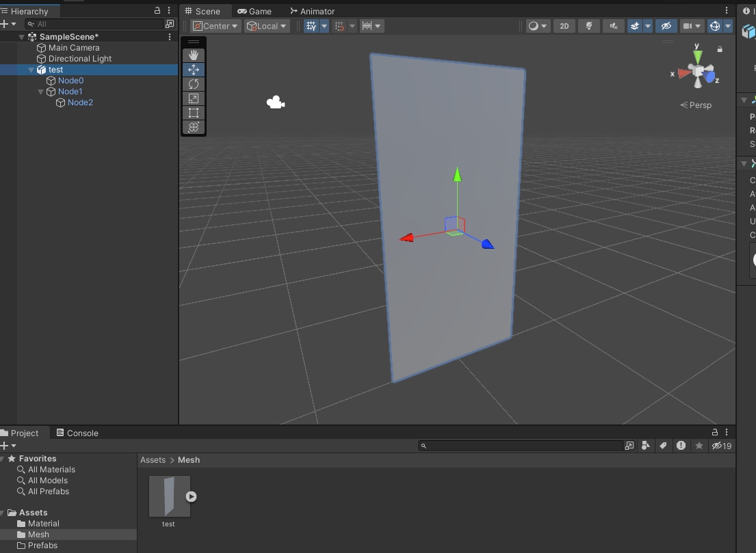Select the Rotate tool
The height and width of the screenshot is (553, 756).
(x=194, y=84)
